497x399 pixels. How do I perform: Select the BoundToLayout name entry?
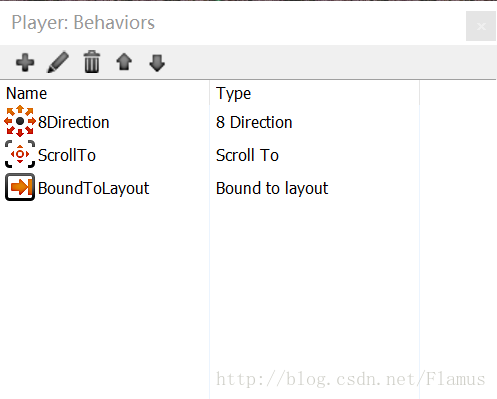pyautogui.click(x=94, y=188)
